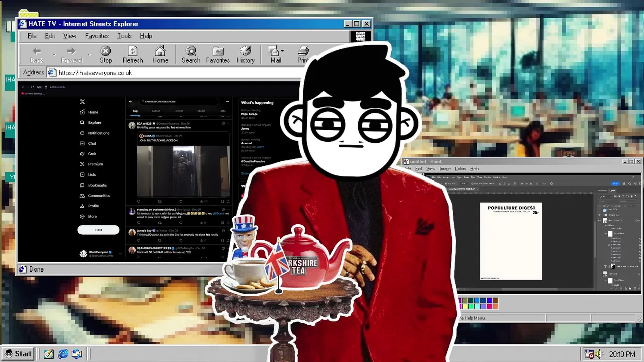Click the History toolbar icon
This screenshot has height=362, width=644.
point(246,55)
